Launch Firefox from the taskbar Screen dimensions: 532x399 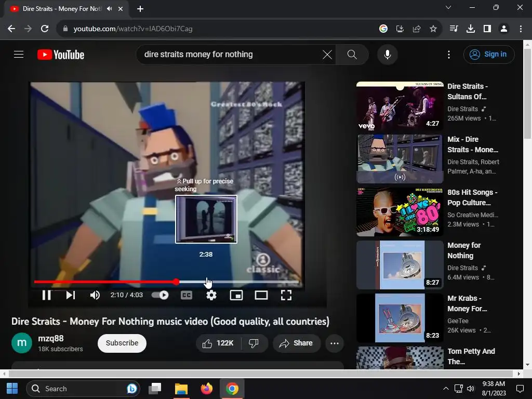[x=206, y=389]
